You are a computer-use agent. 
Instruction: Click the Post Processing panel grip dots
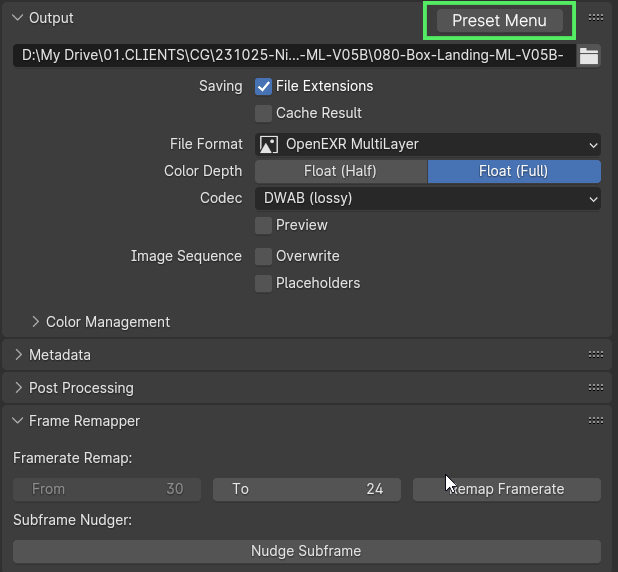(596, 388)
